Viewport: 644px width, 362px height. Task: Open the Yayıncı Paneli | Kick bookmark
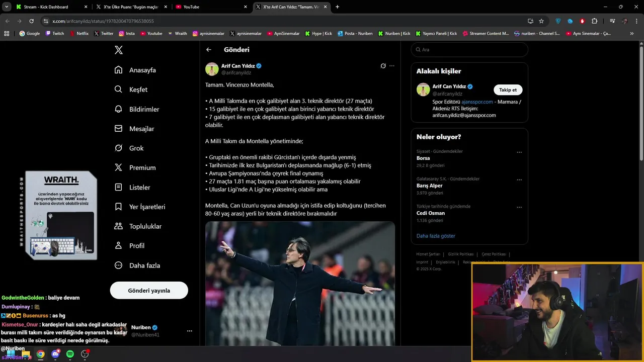click(x=436, y=34)
